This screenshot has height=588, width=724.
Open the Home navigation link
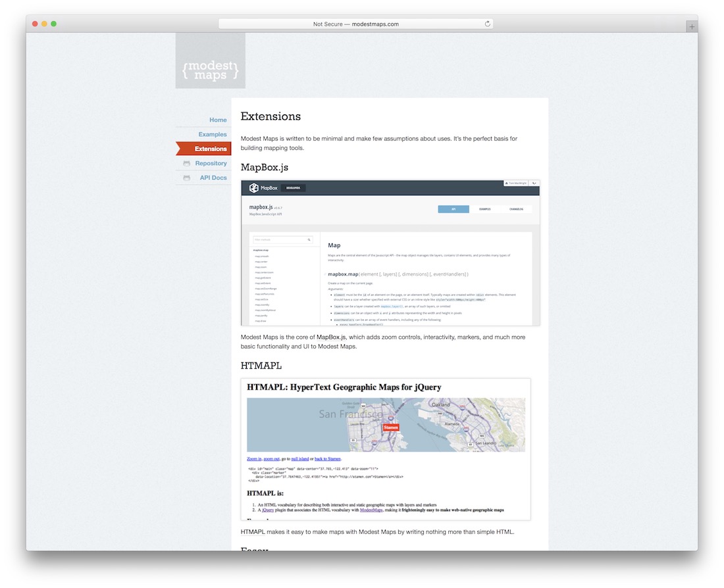coord(218,120)
